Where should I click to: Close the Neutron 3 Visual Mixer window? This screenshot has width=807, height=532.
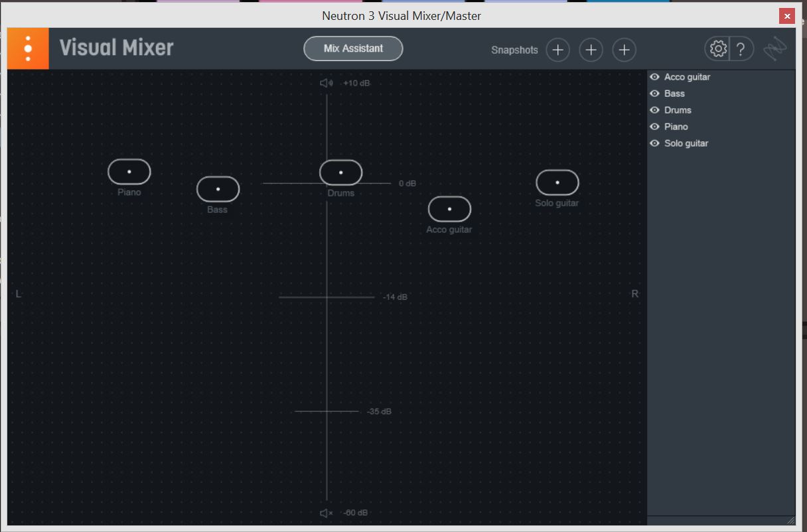click(x=787, y=16)
